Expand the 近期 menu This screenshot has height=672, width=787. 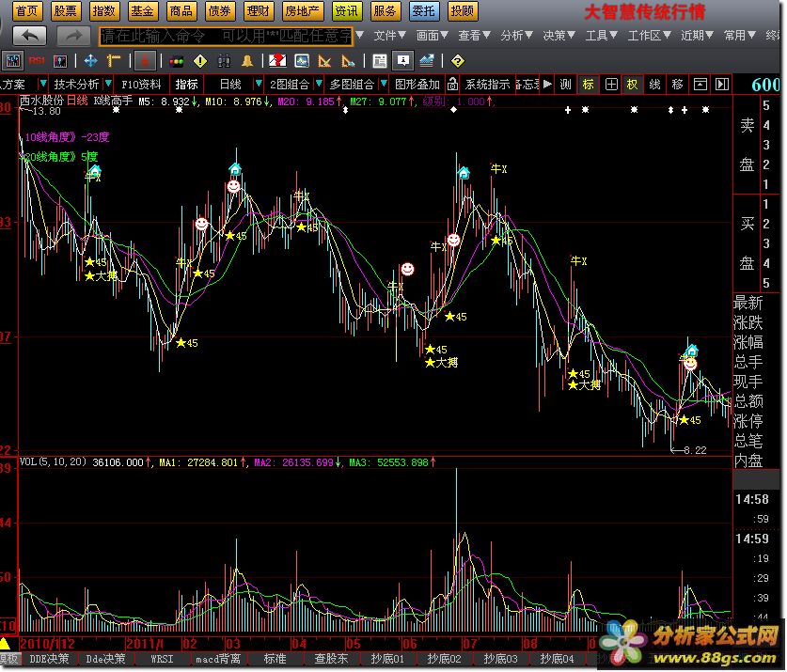coord(697,36)
